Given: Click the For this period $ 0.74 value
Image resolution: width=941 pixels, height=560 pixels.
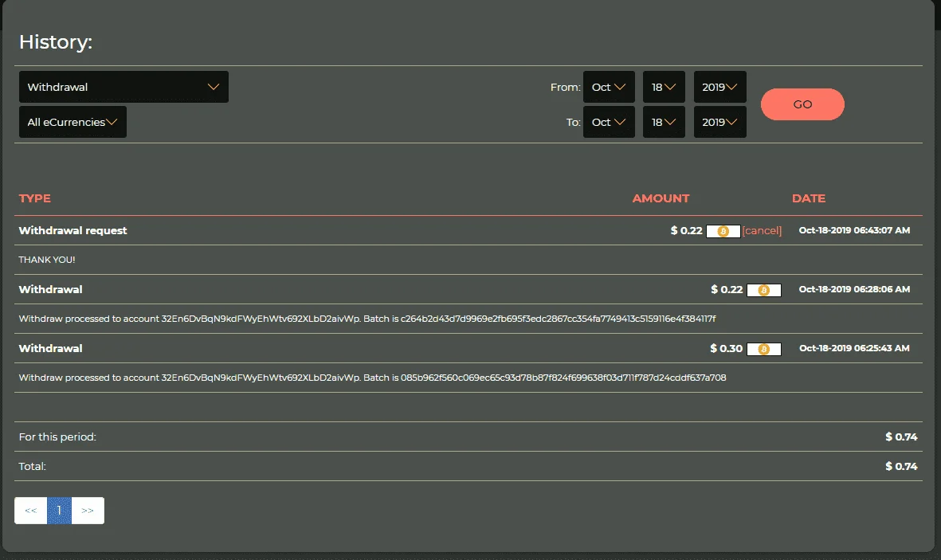Looking at the screenshot, I should [x=901, y=437].
